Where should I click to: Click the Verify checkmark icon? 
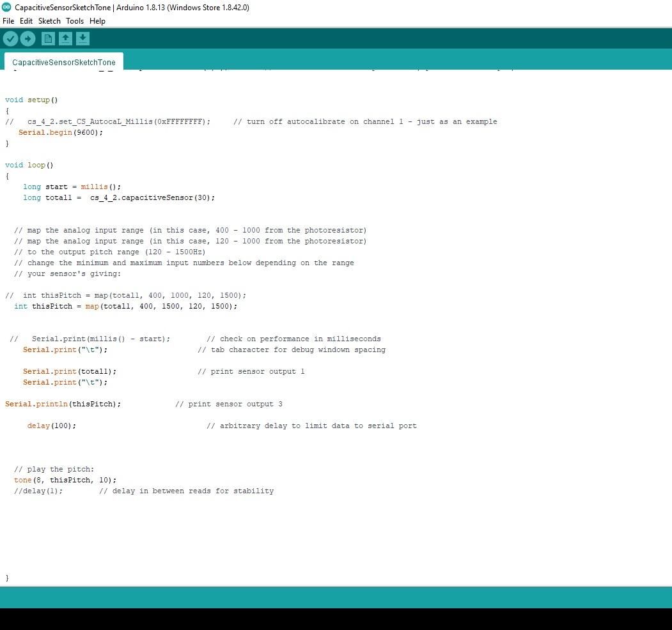[x=10, y=38]
